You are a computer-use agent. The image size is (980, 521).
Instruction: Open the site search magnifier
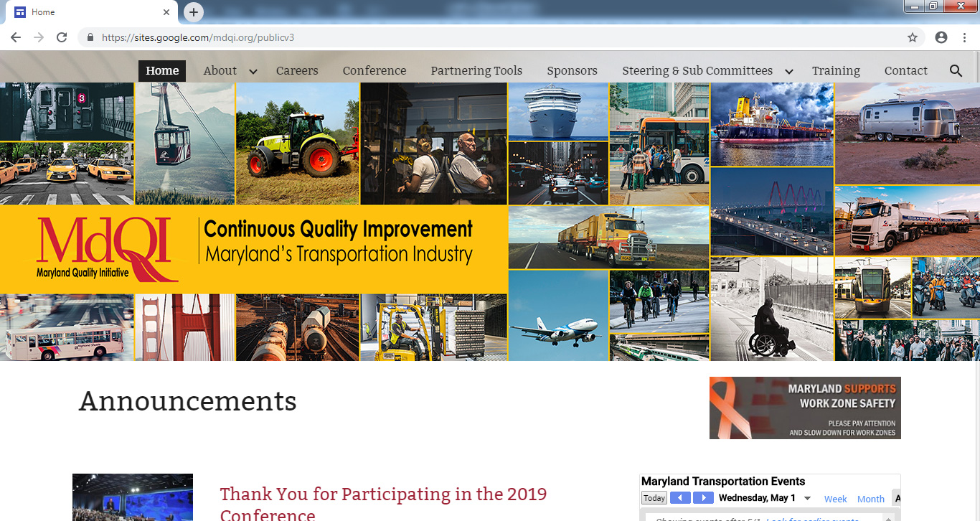[956, 70]
